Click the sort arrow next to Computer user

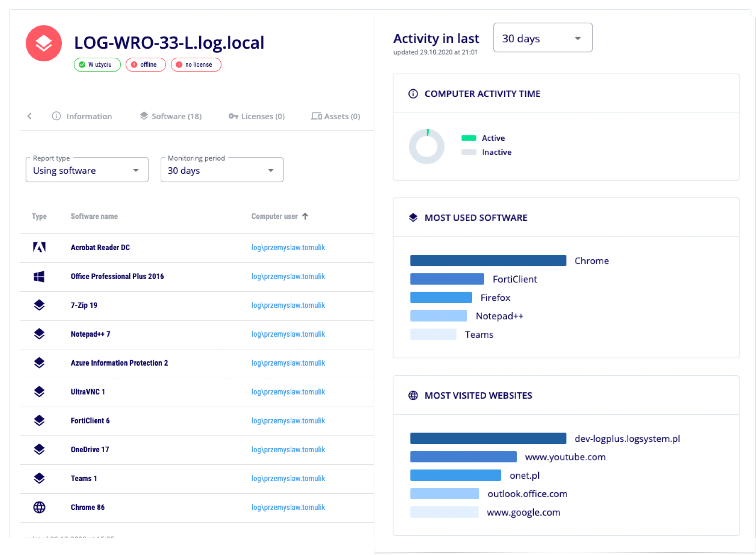pos(305,216)
